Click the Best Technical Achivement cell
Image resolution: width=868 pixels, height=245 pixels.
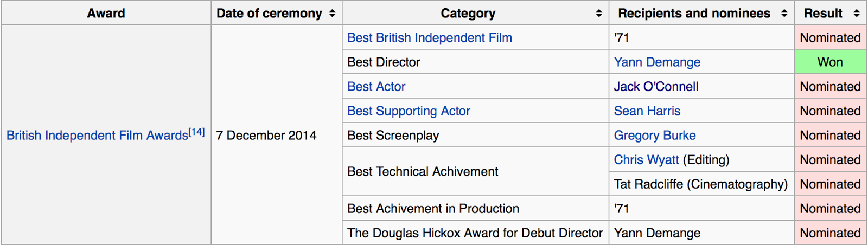tap(423, 172)
